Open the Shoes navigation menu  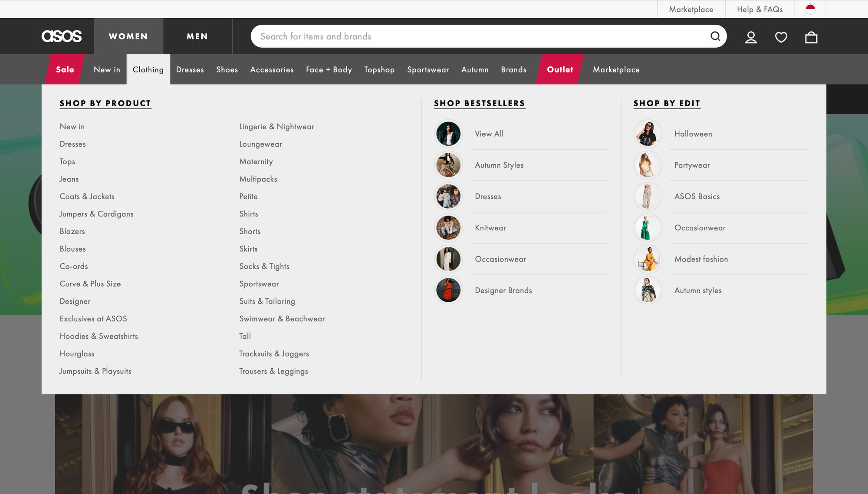coord(227,70)
